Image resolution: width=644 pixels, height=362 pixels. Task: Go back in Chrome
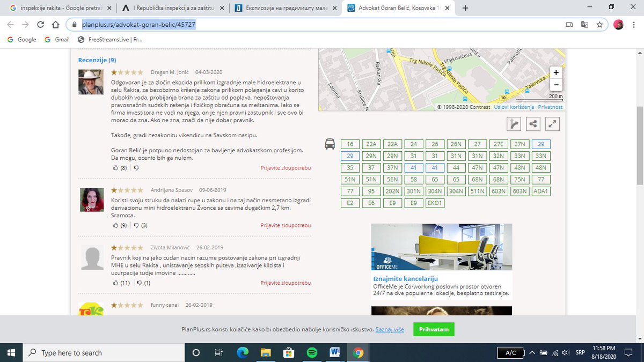point(11,25)
